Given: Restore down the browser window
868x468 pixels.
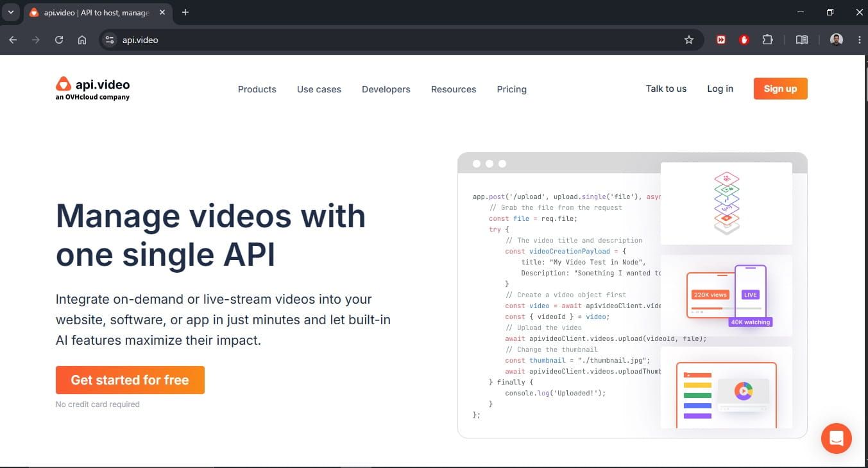Looking at the screenshot, I should point(830,12).
